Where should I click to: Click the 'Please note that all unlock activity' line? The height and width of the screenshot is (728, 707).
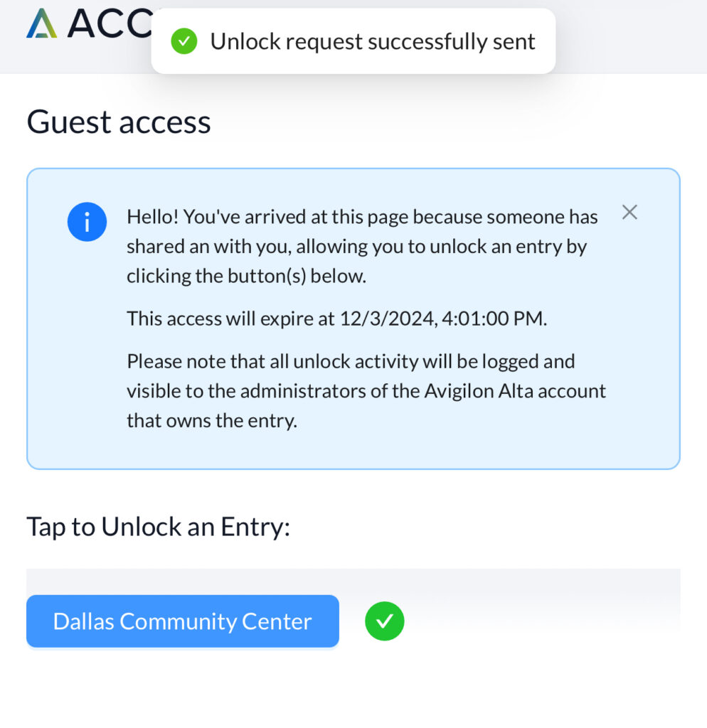[351, 361]
